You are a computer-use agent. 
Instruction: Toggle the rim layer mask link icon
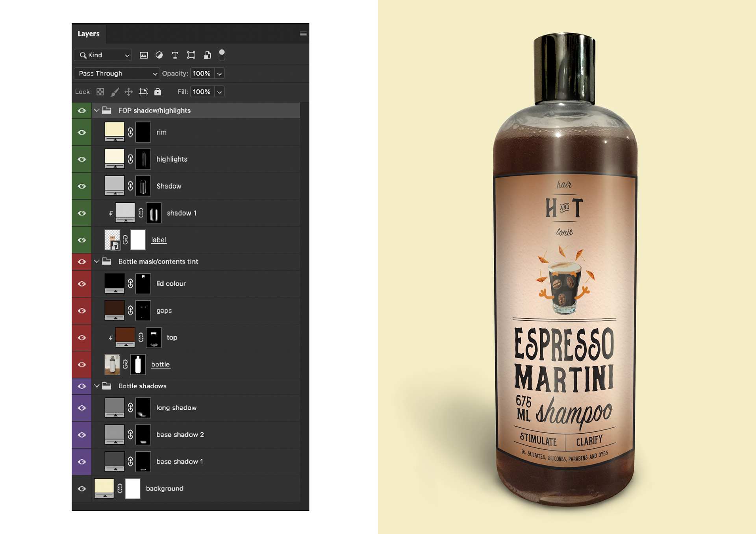coord(130,132)
